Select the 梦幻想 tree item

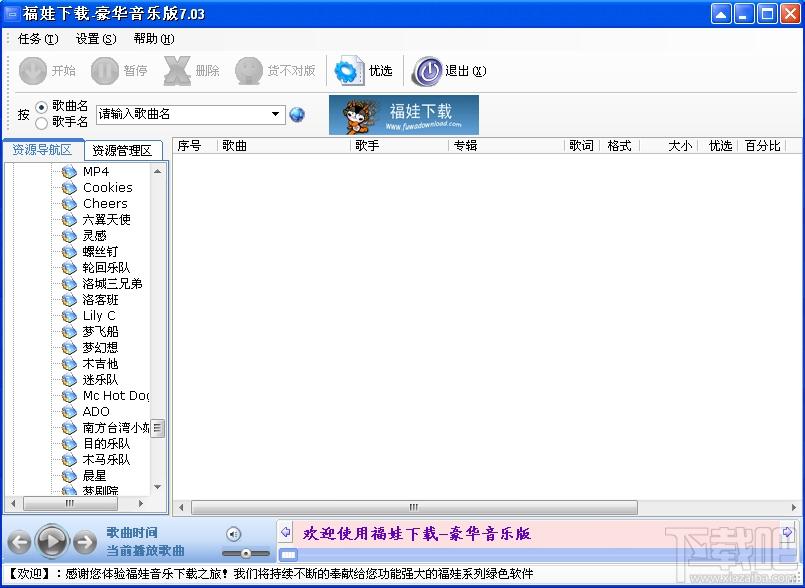pos(101,348)
